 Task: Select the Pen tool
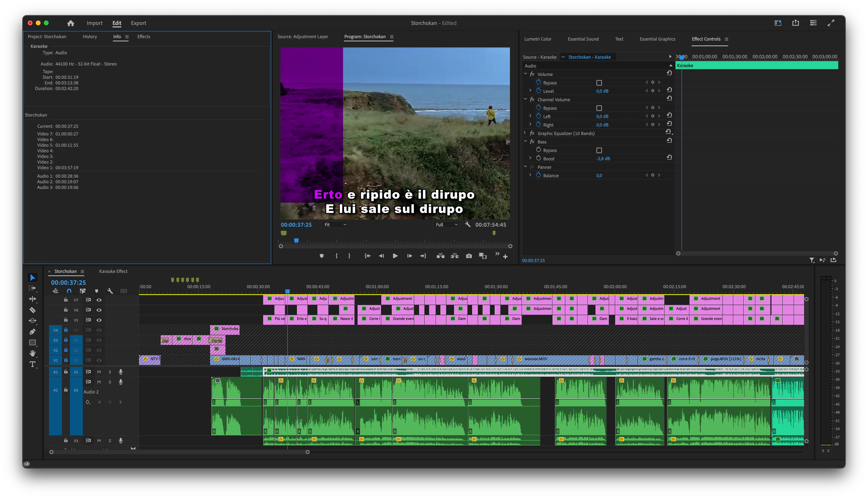click(33, 331)
